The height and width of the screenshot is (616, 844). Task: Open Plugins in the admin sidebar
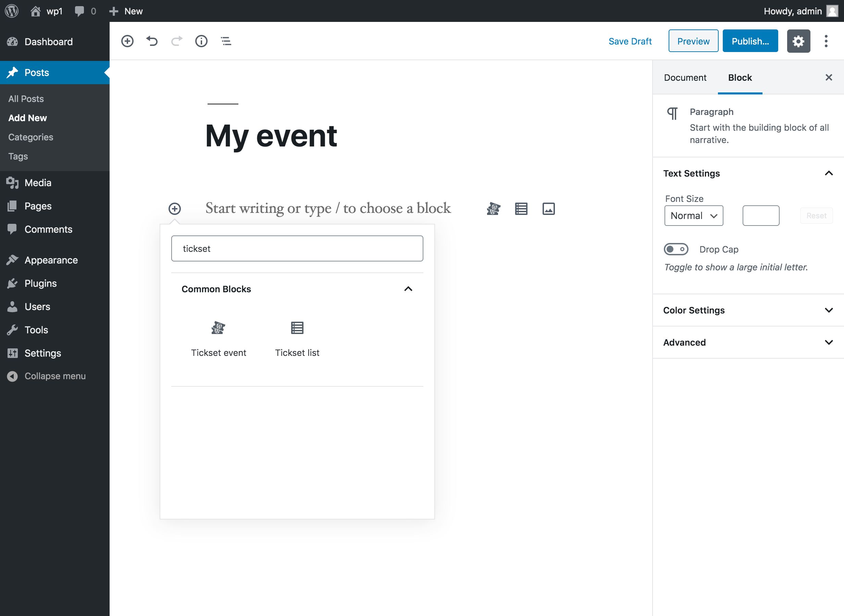[x=40, y=283]
